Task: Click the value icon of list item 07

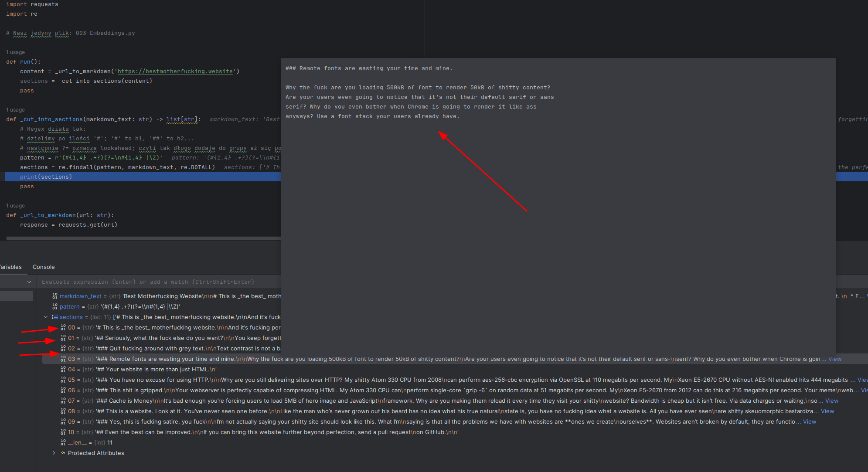Action: pyautogui.click(x=63, y=401)
